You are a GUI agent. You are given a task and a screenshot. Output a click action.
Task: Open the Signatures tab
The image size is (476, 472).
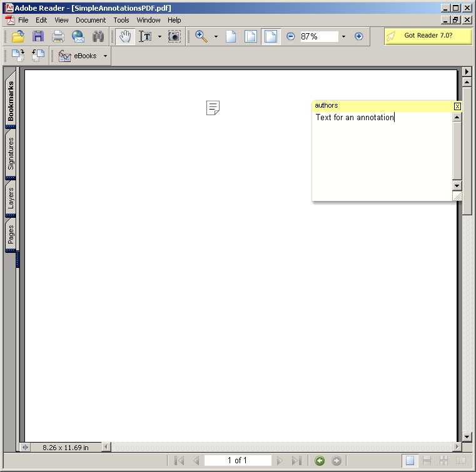pyautogui.click(x=11, y=153)
